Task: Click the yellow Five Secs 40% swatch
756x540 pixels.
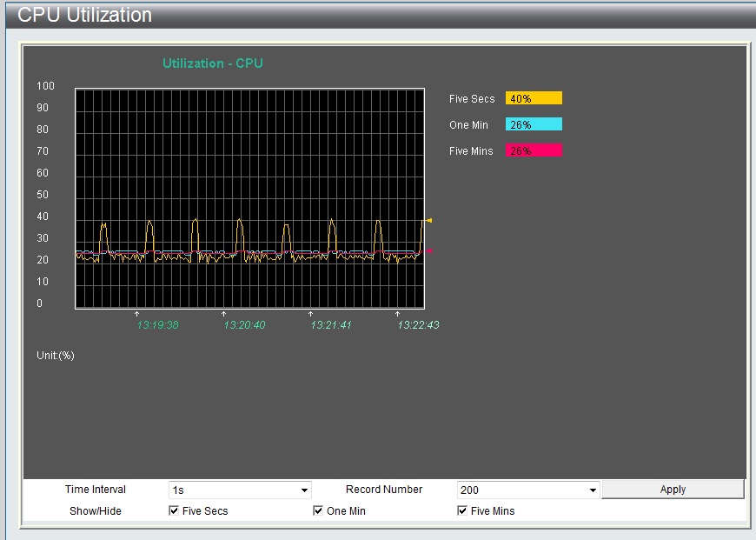Action: (x=534, y=98)
